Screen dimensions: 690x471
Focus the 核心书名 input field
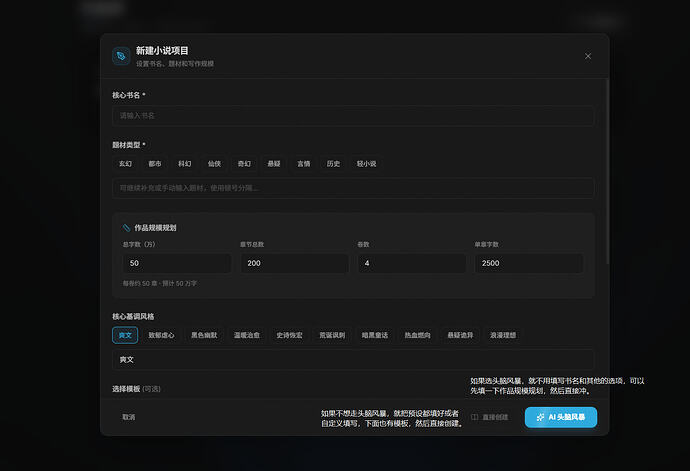point(353,116)
